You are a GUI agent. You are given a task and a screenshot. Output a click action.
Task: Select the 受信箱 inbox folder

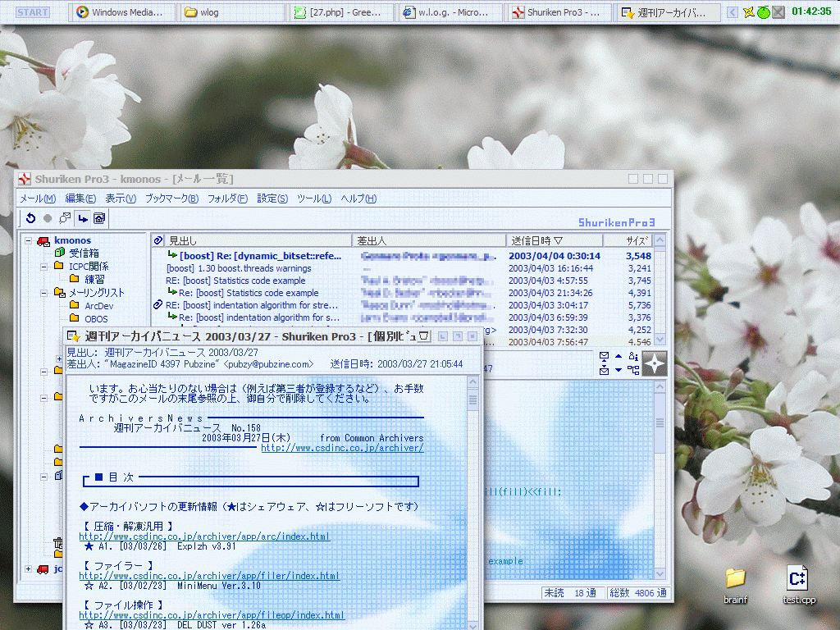[x=84, y=253]
